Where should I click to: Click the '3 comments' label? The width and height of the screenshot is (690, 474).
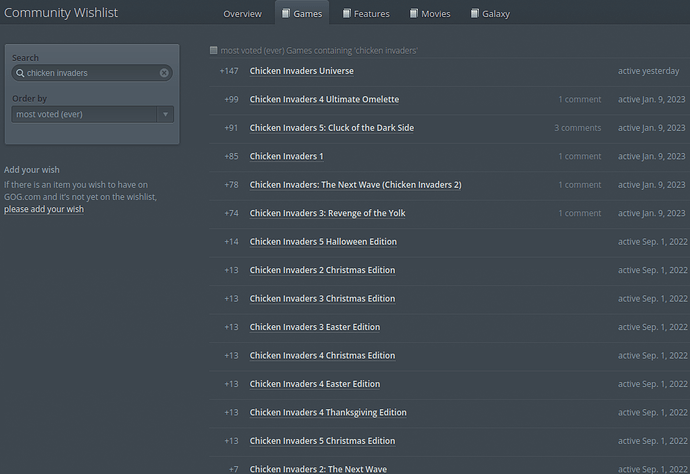pyautogui.click(x=577, y=128)
